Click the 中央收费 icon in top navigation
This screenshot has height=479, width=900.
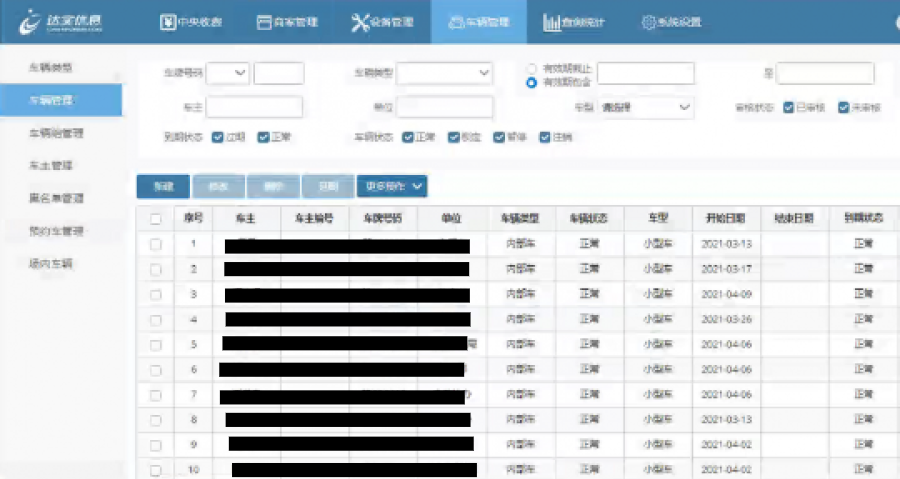pyautogui.click(x=169, y=22)
